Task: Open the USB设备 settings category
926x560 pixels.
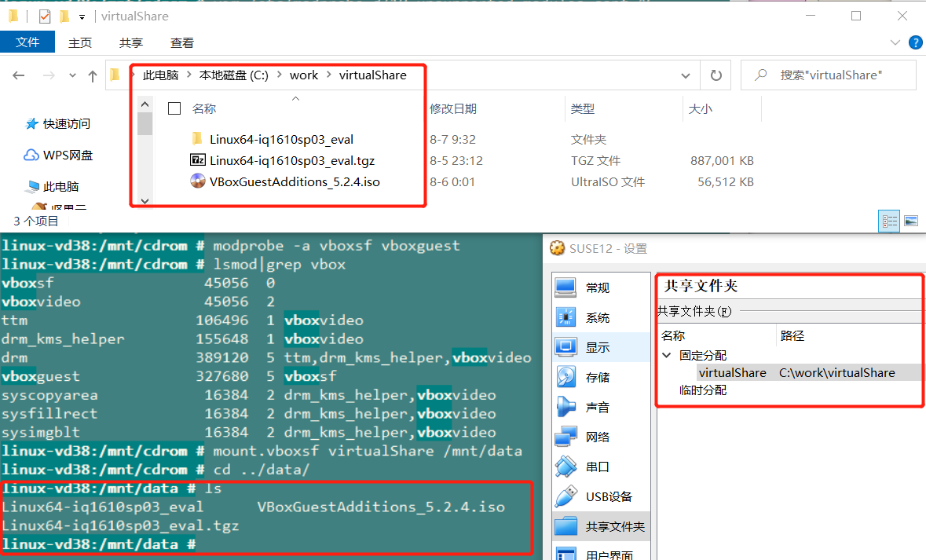Action: pos(601,497)
